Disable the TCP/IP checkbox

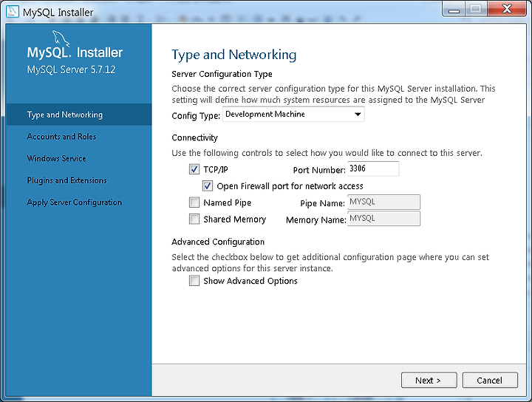[194, 169]
